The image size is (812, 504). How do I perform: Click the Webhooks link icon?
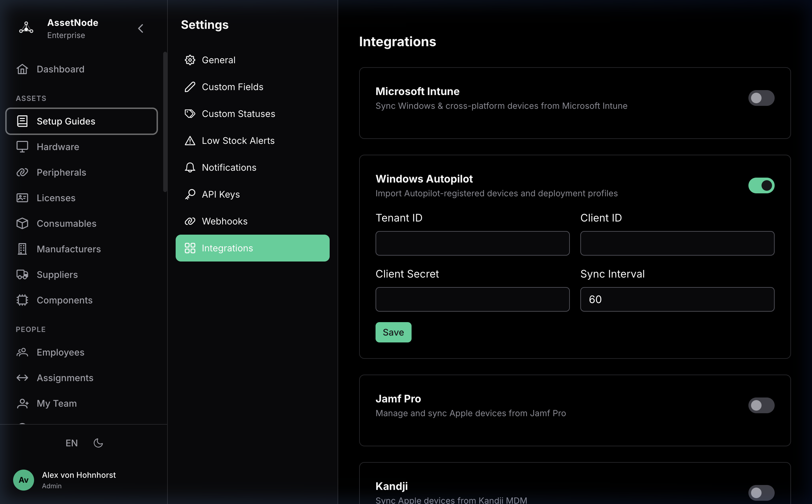tap(190, 221)
